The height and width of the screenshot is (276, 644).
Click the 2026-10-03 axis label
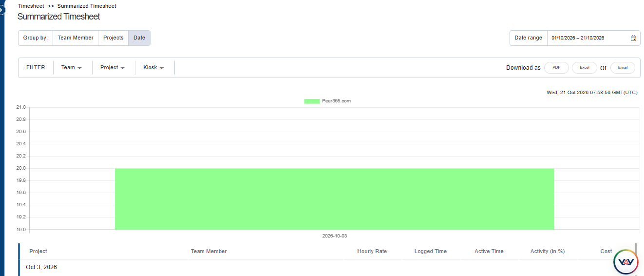click(x=335, y=236)
